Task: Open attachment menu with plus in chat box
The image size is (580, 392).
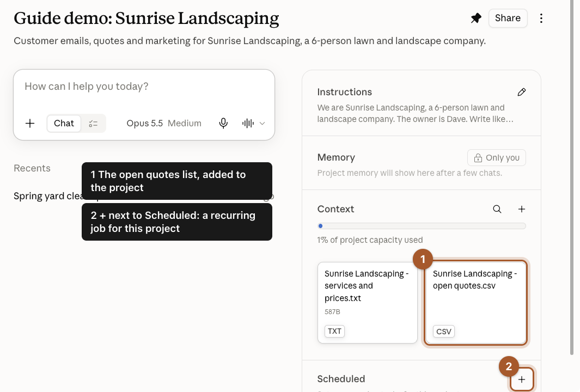Action: pyautogui.click(x=30, y=123)
